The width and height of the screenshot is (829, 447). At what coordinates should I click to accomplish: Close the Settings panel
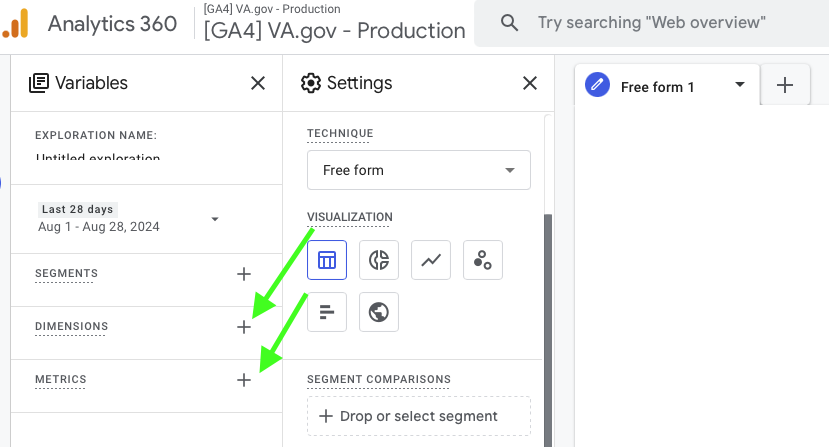click(530, 83)
